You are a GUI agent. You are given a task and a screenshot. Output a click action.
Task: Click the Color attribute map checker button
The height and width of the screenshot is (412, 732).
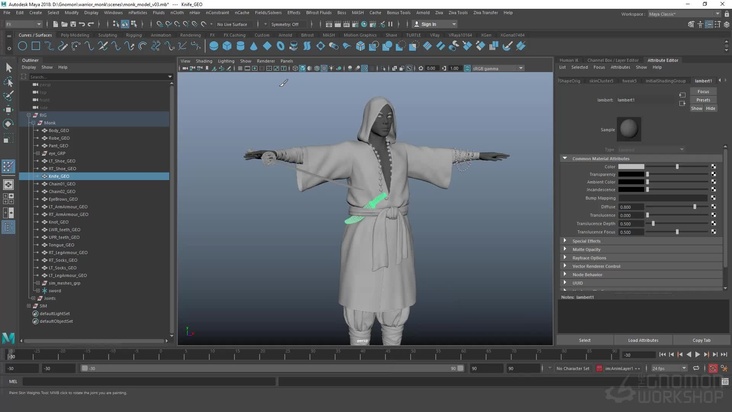[x=713, y=167]
